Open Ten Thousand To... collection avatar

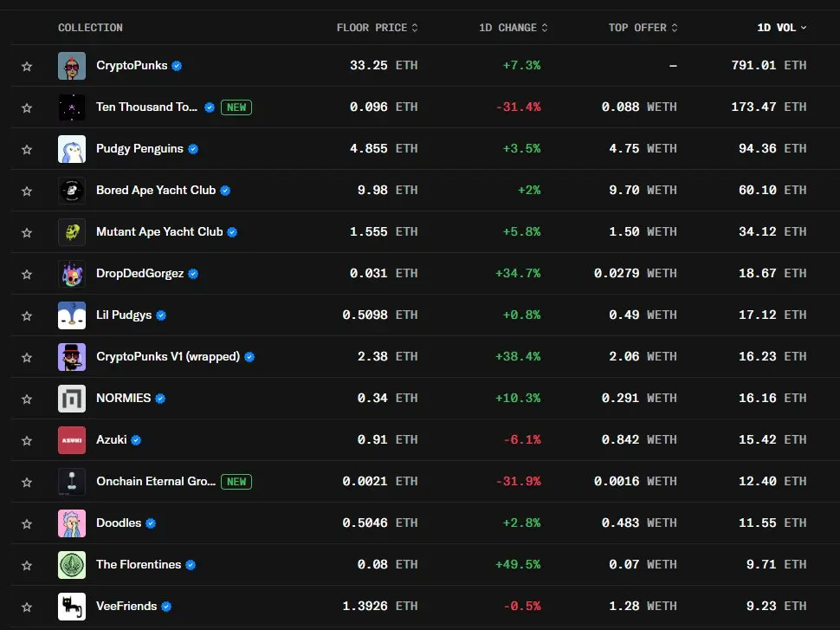click(x=72, y=107)
